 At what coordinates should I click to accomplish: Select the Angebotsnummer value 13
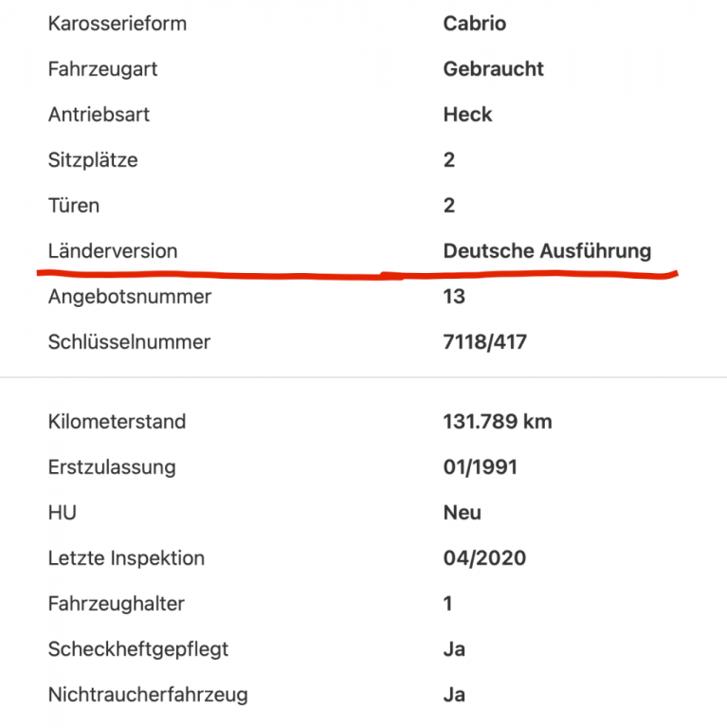pos(454,297)
